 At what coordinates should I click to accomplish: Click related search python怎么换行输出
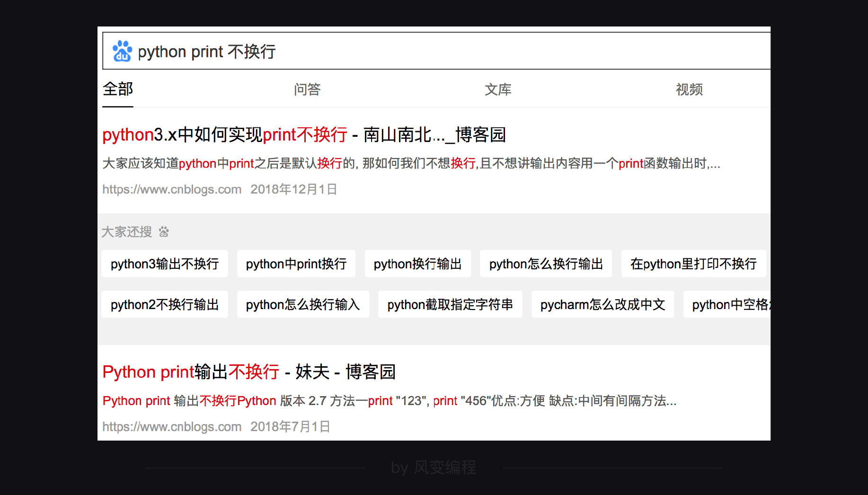click(546, 264)
